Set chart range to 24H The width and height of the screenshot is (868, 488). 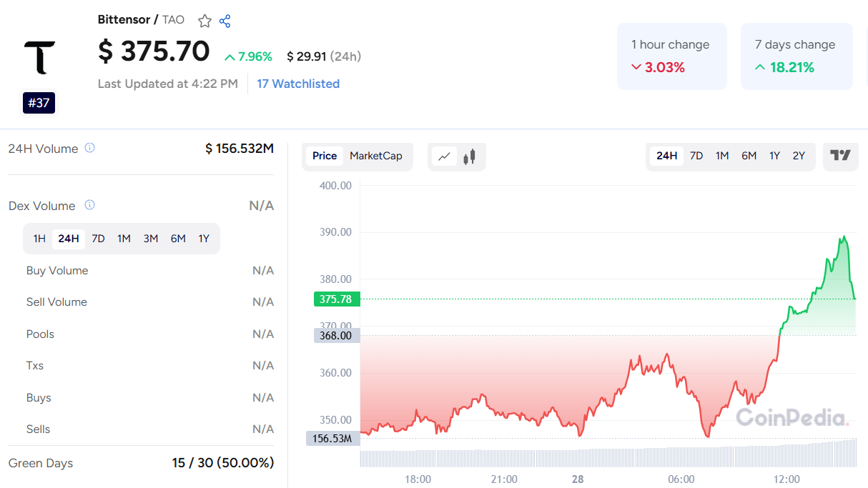(667, 156)
